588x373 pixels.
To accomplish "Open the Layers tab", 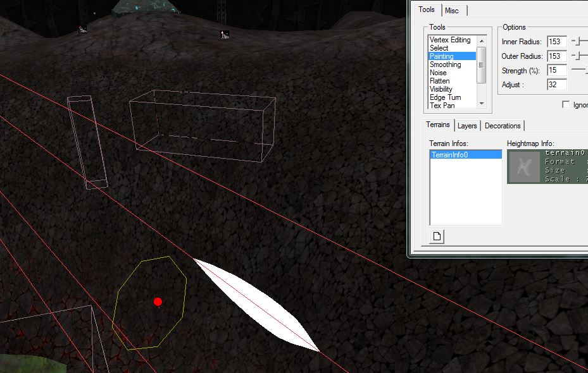I will coord(467,126).
